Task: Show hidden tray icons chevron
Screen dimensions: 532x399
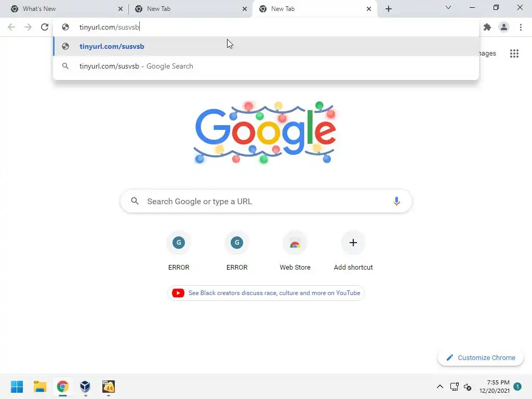Action: pyautogui.click(x=440, y=387)
